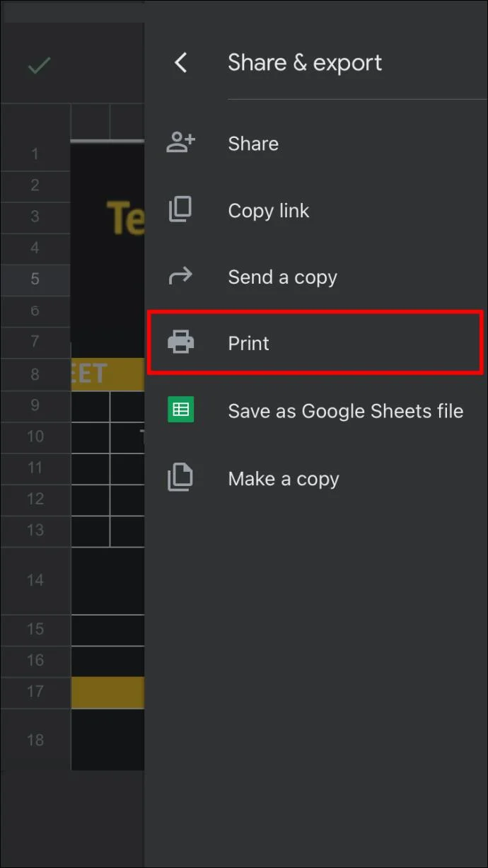Select the Share menu entry
The image size is (488, 868).
click(316, 144)
